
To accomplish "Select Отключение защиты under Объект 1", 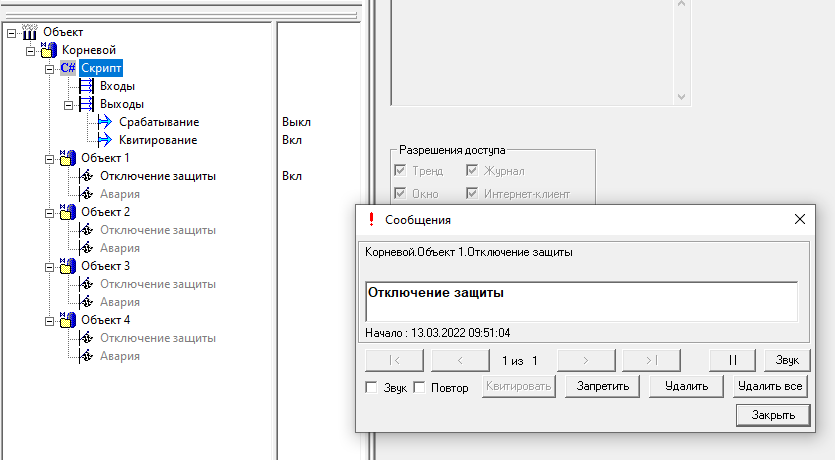I will tap(158, 176).
